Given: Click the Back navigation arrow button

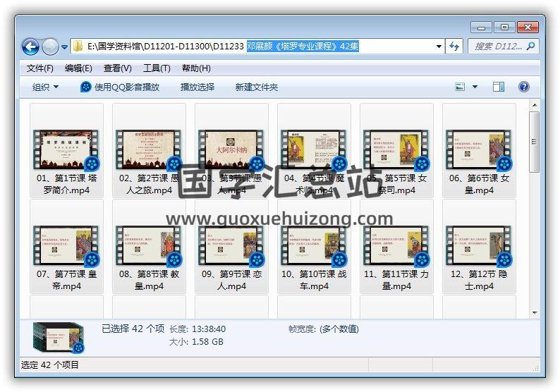Looking at the screenshot, I should (x=30, y=47).
